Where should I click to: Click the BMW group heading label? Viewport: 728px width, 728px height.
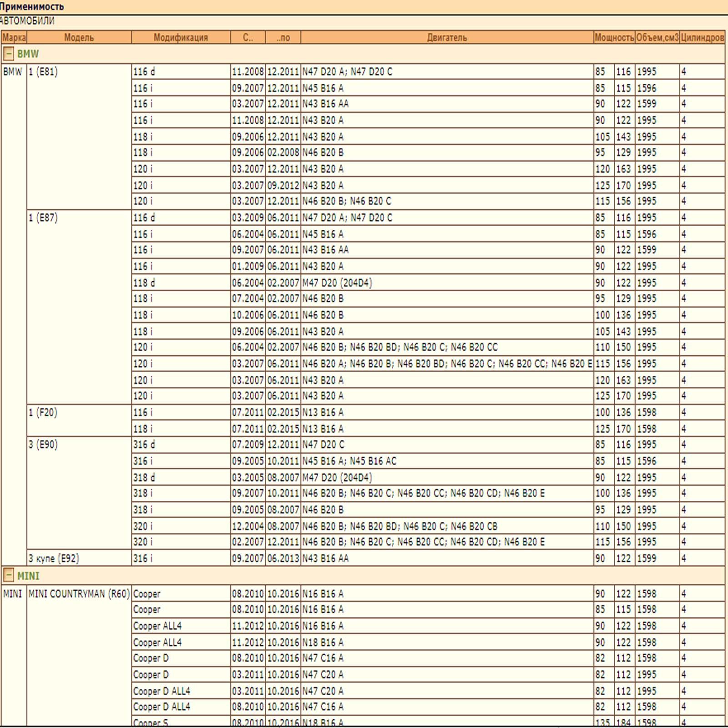(28, 54)
